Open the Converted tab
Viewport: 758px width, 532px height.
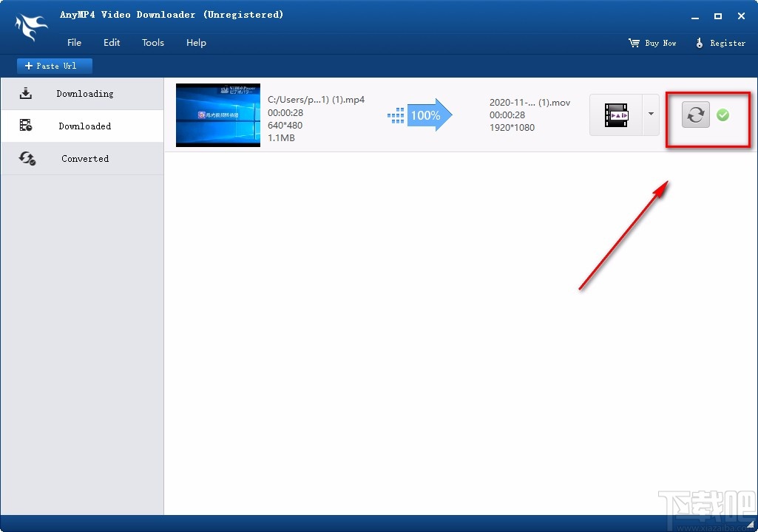coord(82,158)
